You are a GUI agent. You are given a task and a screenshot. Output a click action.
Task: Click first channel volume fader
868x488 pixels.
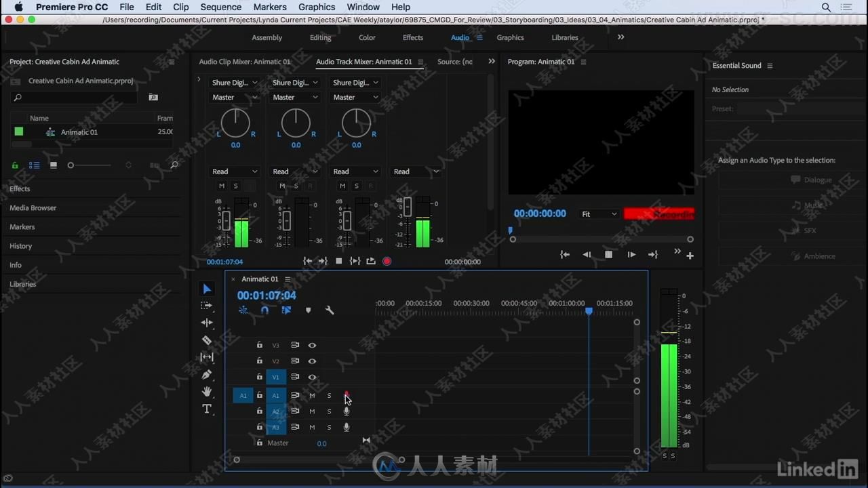click(x=226, y=220)
